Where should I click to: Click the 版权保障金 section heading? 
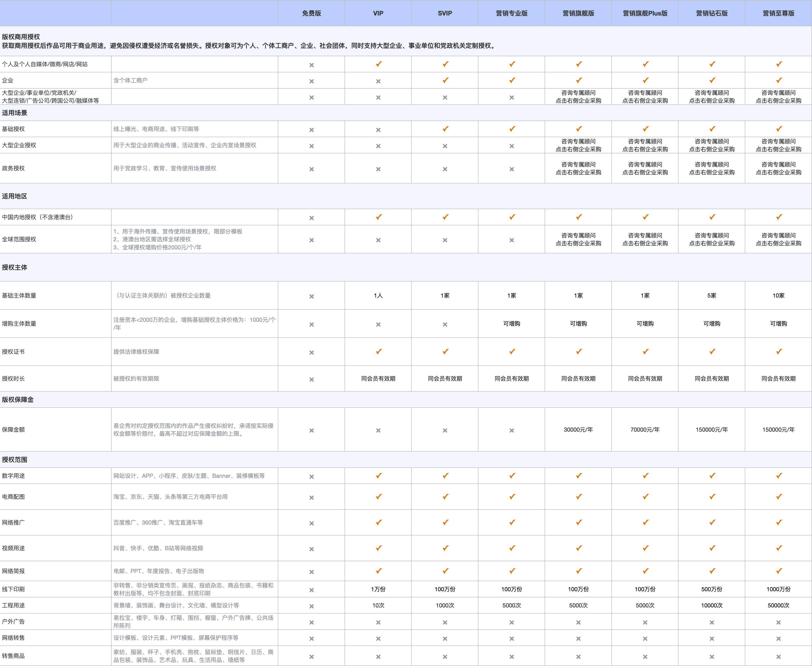click(18, 400)
